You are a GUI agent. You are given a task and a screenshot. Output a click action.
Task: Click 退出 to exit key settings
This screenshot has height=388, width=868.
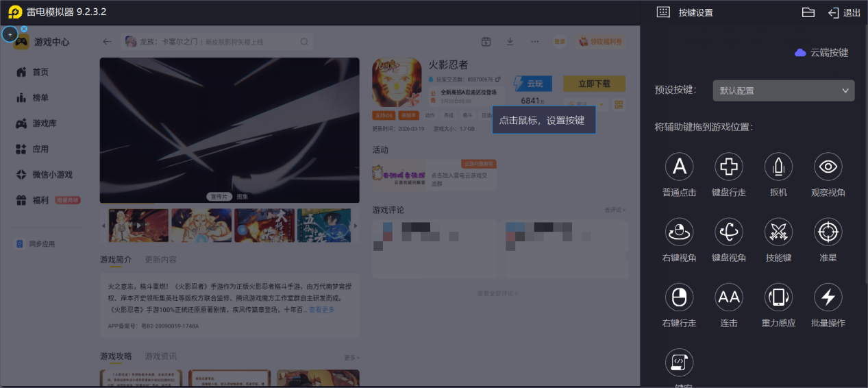tap(843, 12)
